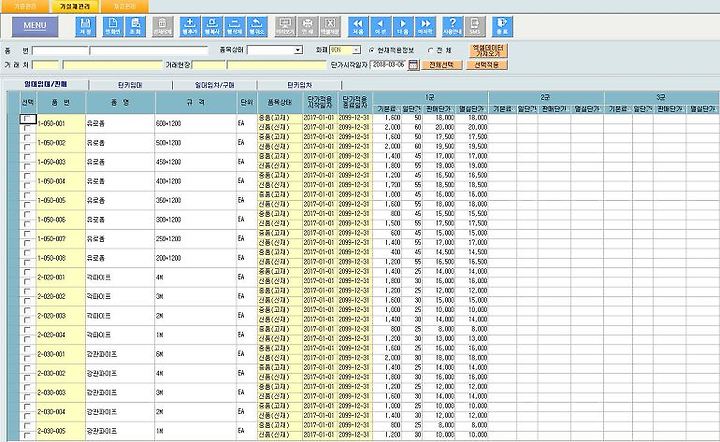This screenshot has width=720, height=442.
Task: Exit using the 종료 icon
Action: click(x=502, y=27)
